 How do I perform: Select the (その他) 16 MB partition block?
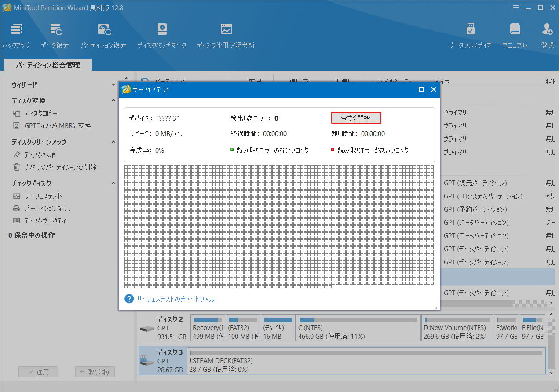(278, 328)
